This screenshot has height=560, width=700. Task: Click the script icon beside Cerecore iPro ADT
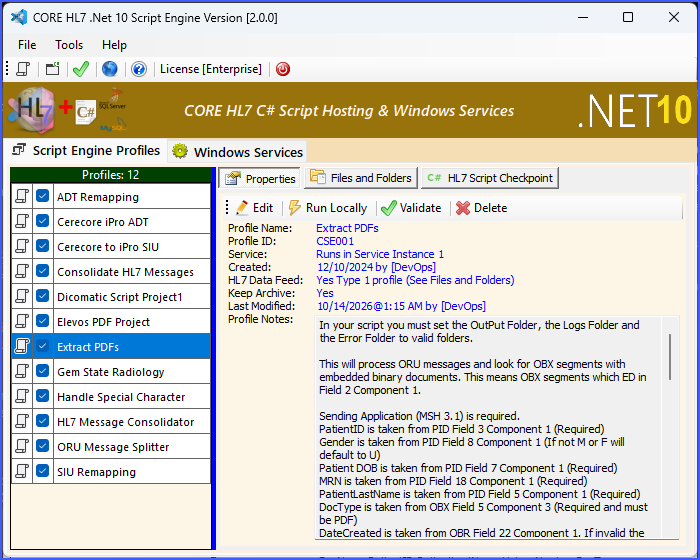[22, 221]
